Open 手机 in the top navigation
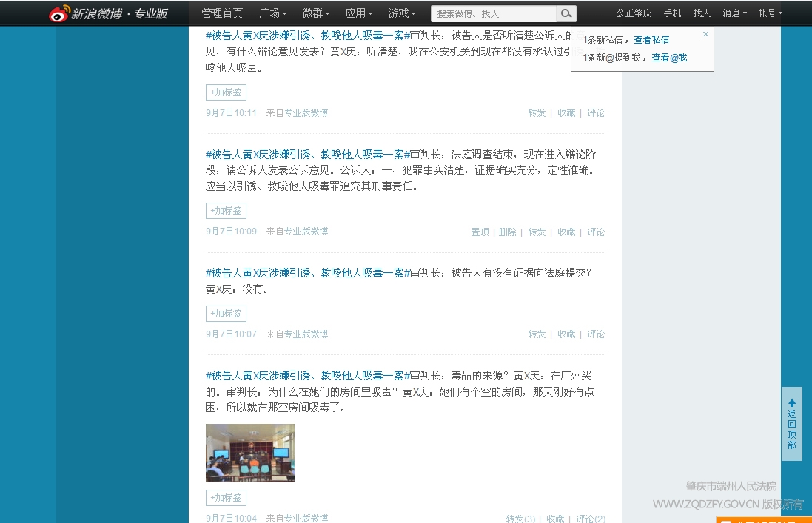The height and width of the screenshot is (523, 812). [x=672, y=13]
